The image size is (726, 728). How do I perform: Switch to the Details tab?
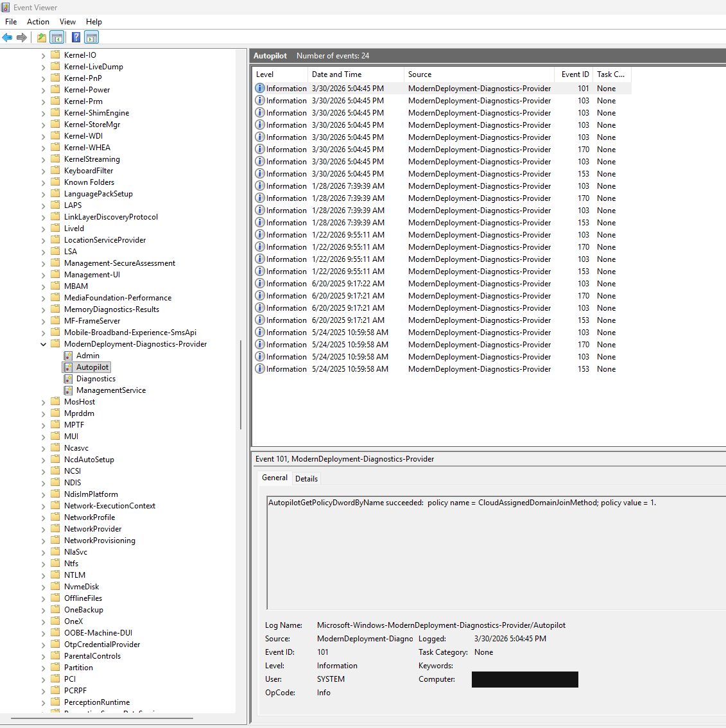pos(306,479)
